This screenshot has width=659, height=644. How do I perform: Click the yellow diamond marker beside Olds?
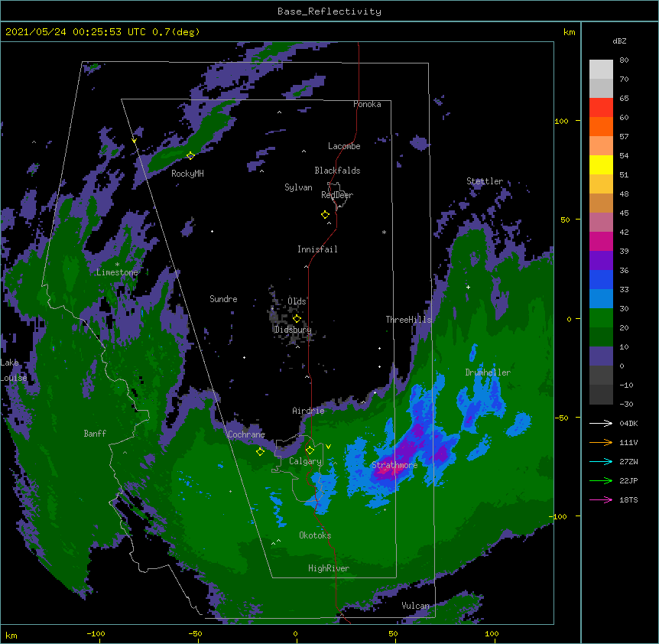[297, 318]
